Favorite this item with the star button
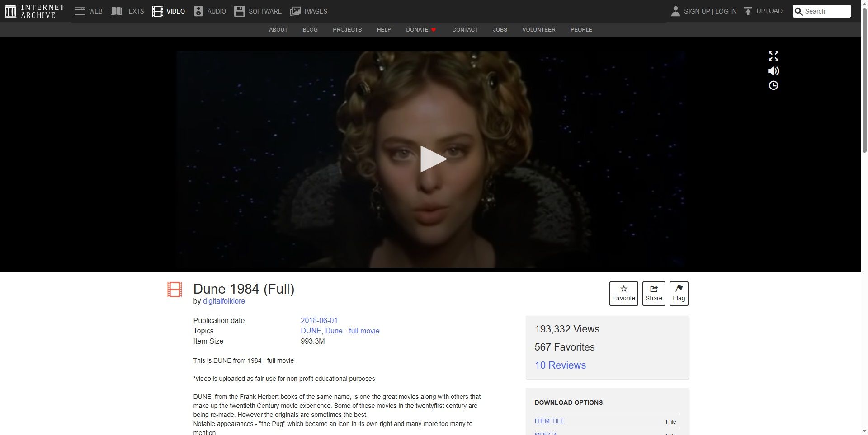This screenshot has height=435, width=868. click(623, 294)
